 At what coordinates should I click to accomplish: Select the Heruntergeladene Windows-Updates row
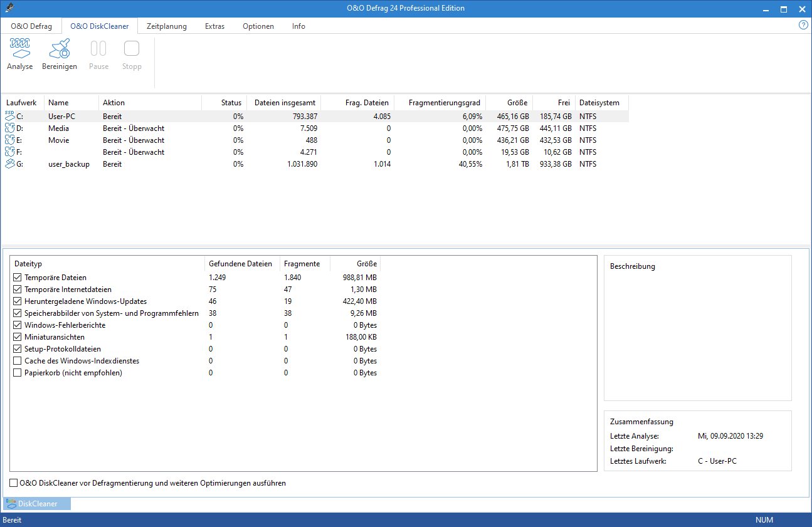coord(85,301)
